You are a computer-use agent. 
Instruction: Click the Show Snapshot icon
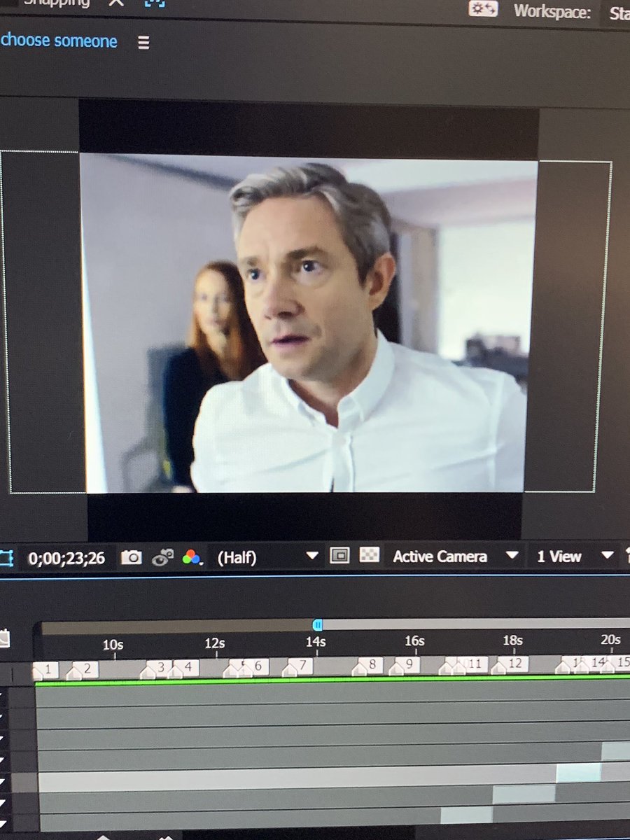[x=163, y=557]
